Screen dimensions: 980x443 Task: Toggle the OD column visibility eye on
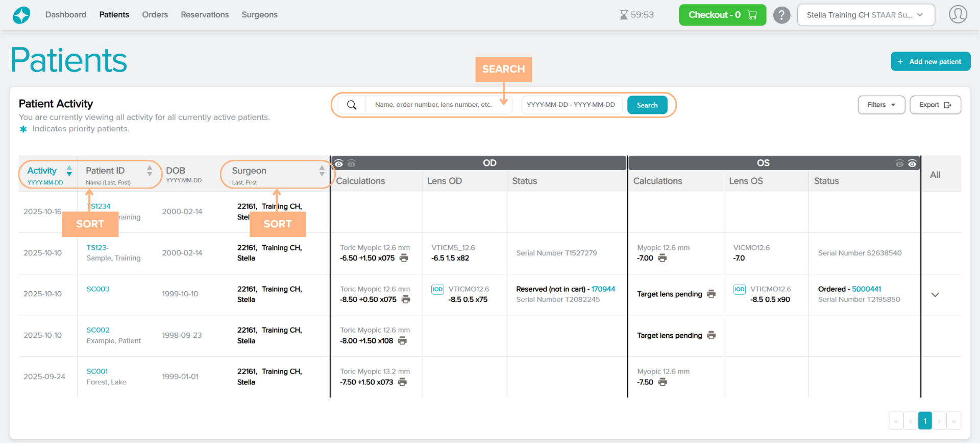pyautogui.click(x=339, y=164)
